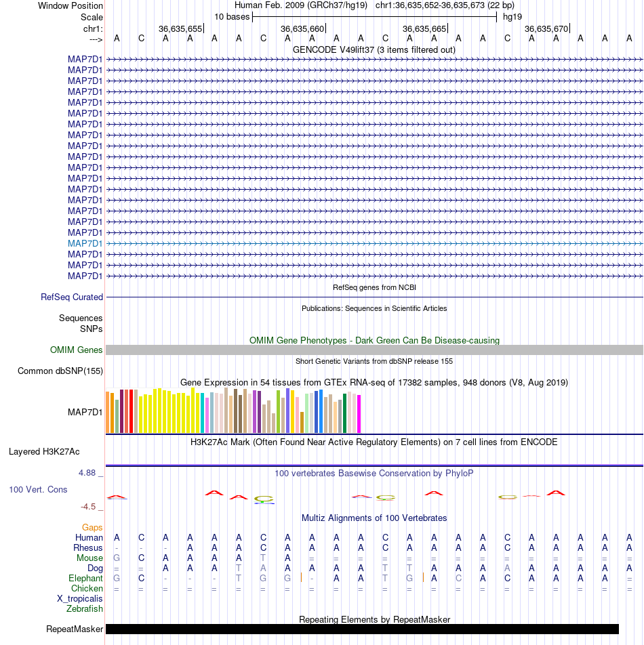Click position marker 36,635,665 on the ruler
The width and height of the screenshot is (644, 645).
click(x=424, y=28)
